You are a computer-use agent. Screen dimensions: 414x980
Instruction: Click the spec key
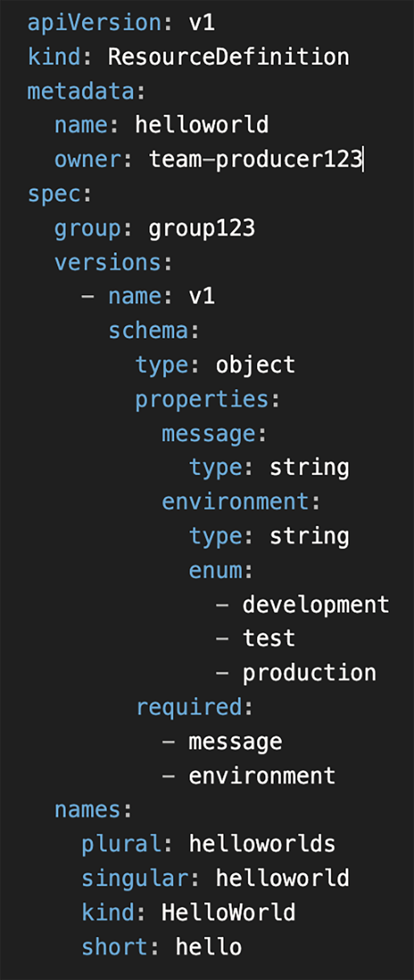click(54, 194)
